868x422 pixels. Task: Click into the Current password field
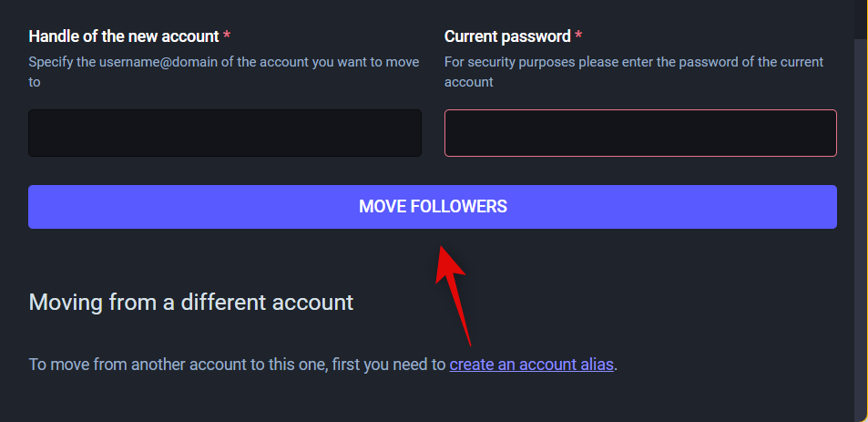click(x=640, y=133)
